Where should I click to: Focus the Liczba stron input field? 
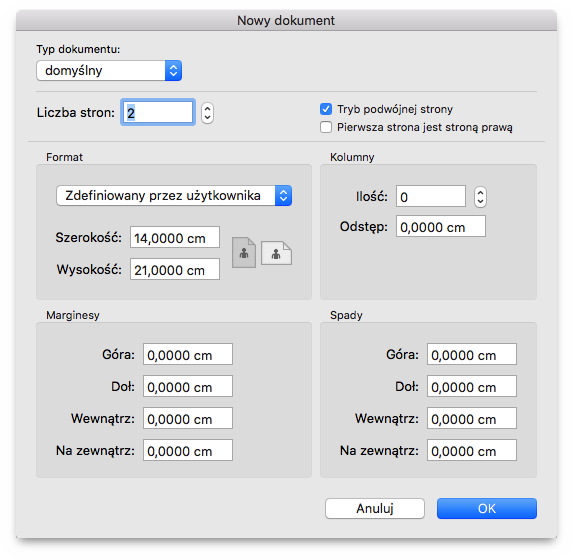tap(158, 112)
